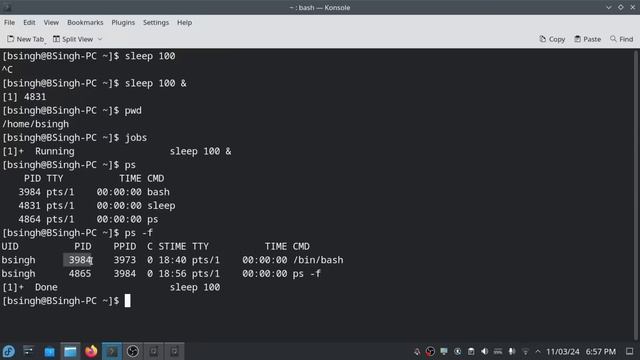This screenshot has height=360, width=640.
Task: Click the '[1]+ Done' status line
Action: point(111,287)
